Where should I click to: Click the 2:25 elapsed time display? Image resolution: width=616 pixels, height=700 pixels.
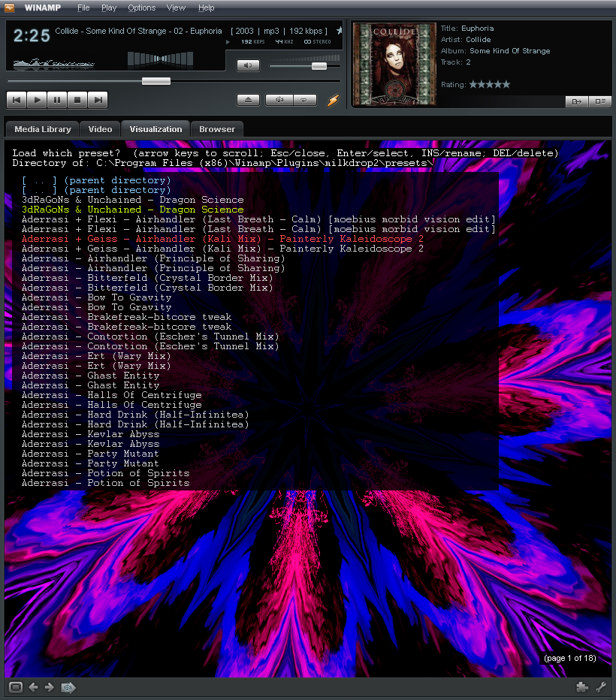32,36
